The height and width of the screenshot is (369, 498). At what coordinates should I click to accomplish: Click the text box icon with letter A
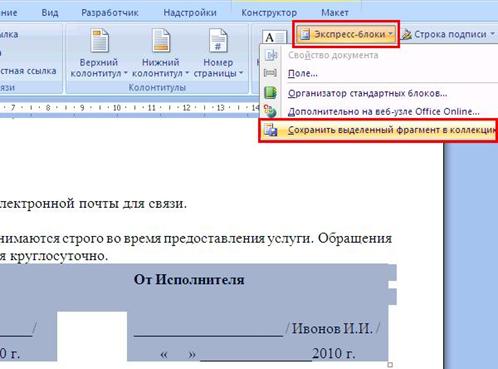click(274, 37)
